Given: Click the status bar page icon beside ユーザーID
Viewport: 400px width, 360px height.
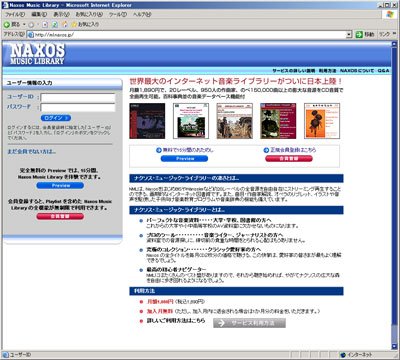Looking at the screenshot, I should tap(5, 355).
